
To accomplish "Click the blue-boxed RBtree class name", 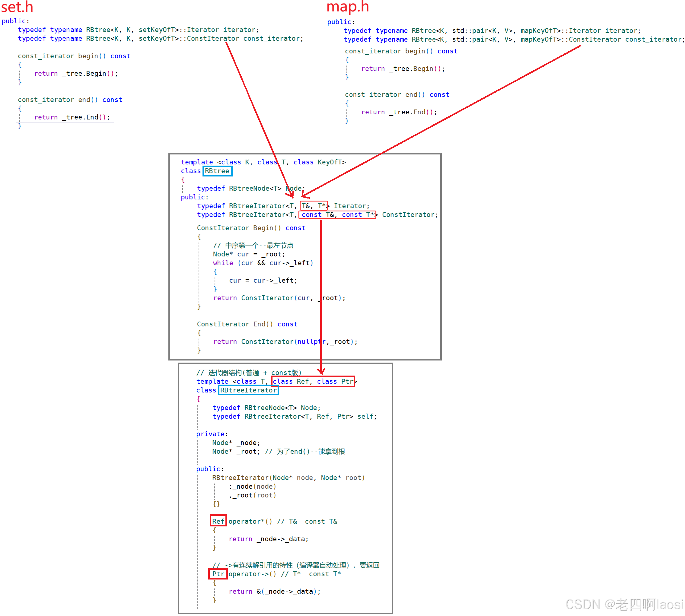I will click(217, 171).
